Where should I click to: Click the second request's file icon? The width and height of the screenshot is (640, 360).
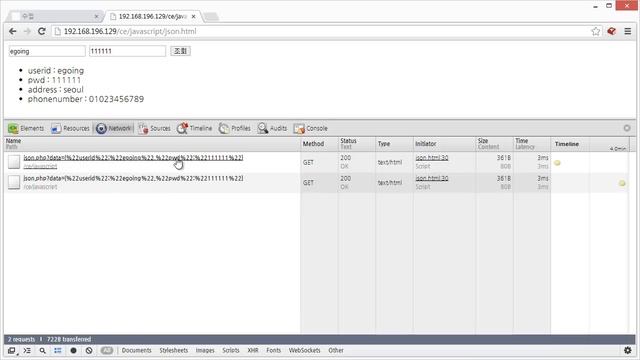14,182
